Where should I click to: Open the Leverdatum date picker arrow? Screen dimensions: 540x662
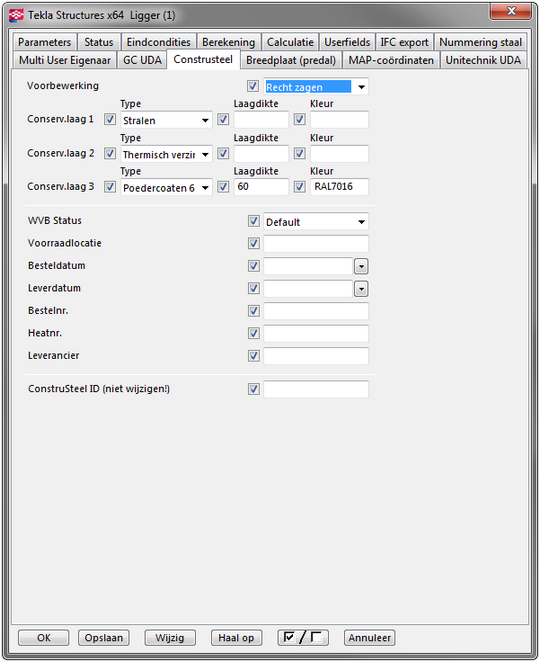click(361, 289)
